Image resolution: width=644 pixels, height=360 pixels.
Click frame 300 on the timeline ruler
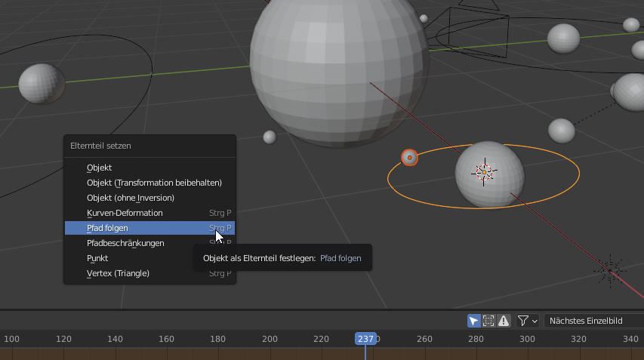point(527,339)
